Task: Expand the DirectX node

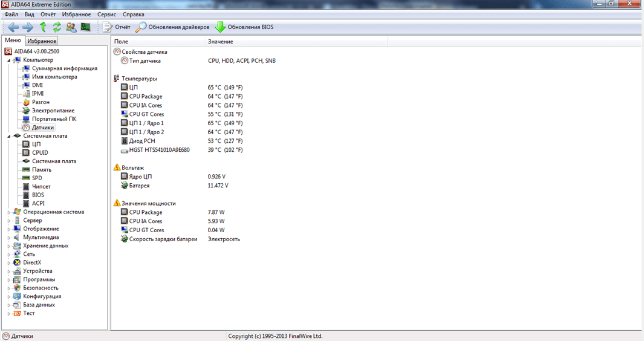Action: click(8, 262)
